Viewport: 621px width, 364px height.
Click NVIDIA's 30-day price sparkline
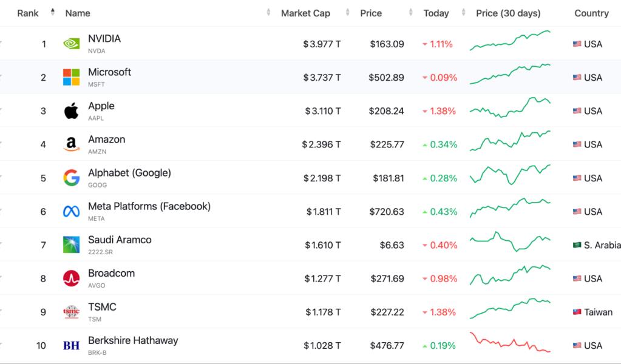pyautogui.click(x=510, y=42)
